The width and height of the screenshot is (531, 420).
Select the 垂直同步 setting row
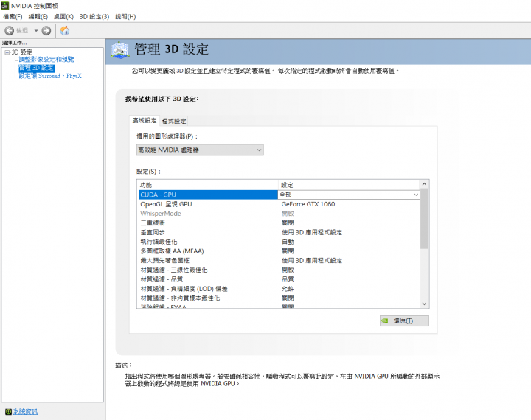click(x=280, y=233)
